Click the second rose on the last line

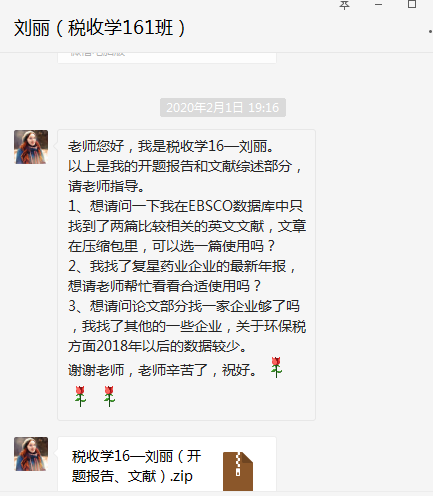pyautogui.click(x=109, y=396)
